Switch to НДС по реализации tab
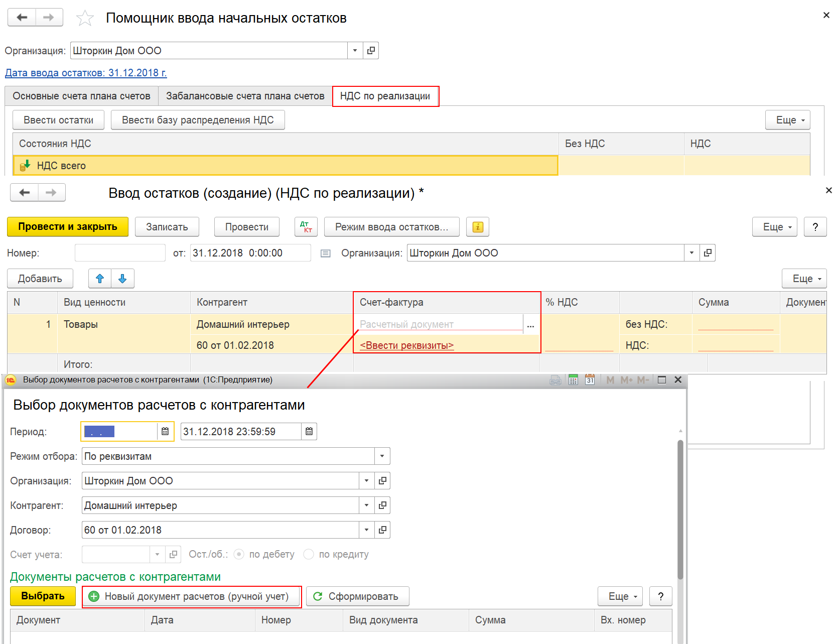 385,96
